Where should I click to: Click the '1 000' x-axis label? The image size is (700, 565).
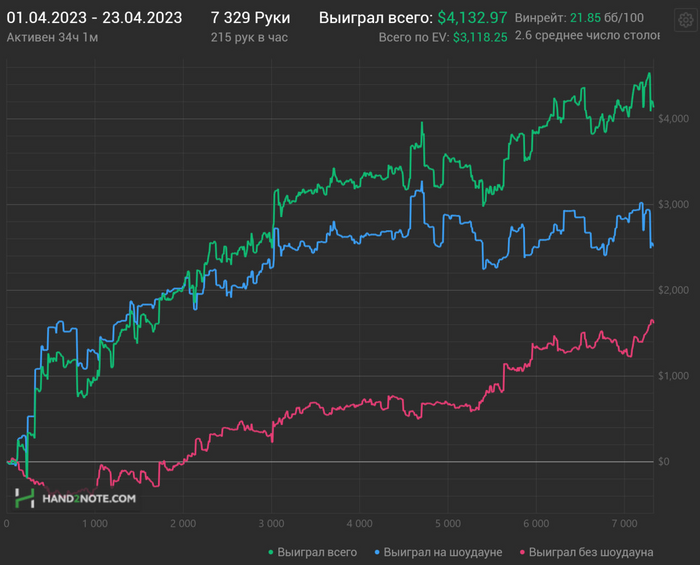(x=95, y=523)
